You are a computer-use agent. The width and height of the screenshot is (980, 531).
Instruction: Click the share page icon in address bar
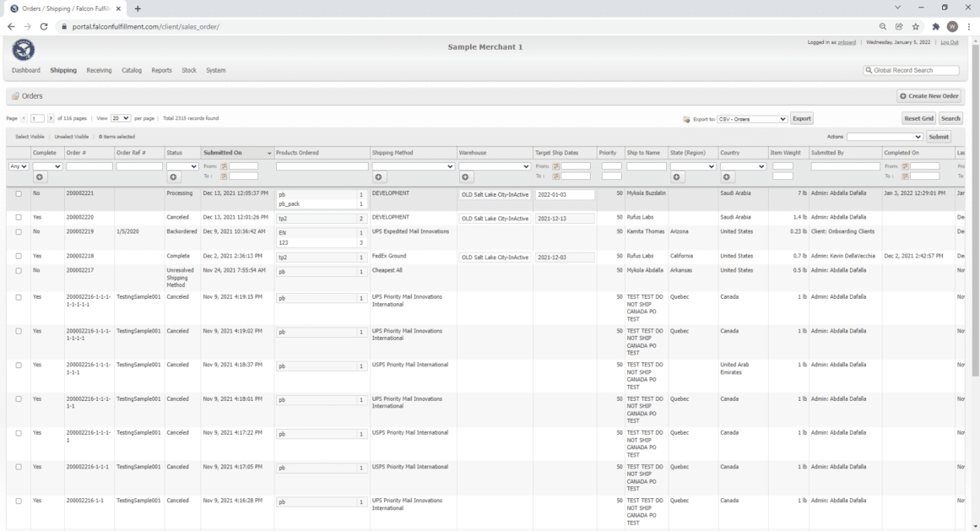pyautogui.click(x=899, y=27)
